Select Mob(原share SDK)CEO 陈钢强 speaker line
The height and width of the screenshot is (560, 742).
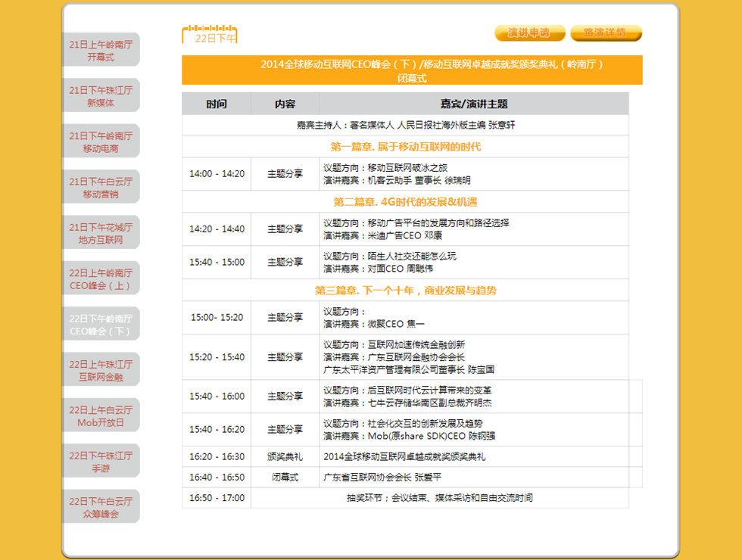[410, 436]
